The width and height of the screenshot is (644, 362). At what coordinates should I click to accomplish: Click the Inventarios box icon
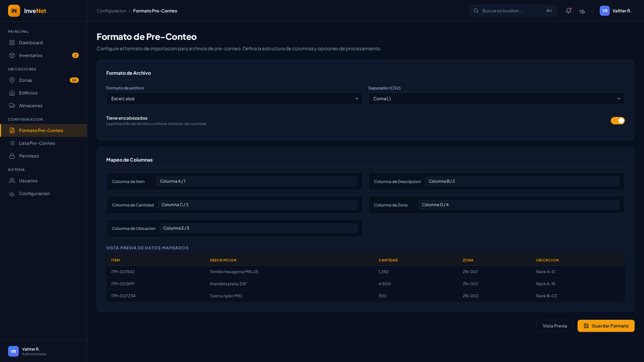pyautogui.click(x=12, y=55)
